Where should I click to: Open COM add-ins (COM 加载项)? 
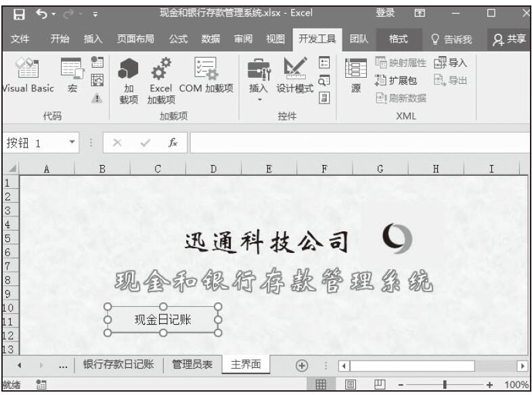click(206, 76)
